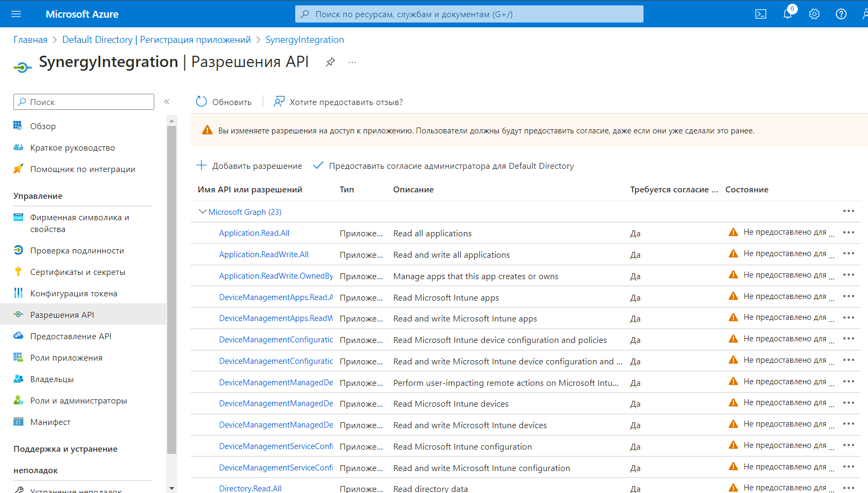The image size is (868, 493).
Task: Click the Управление section heading
Action: click(x=38, y=196)
